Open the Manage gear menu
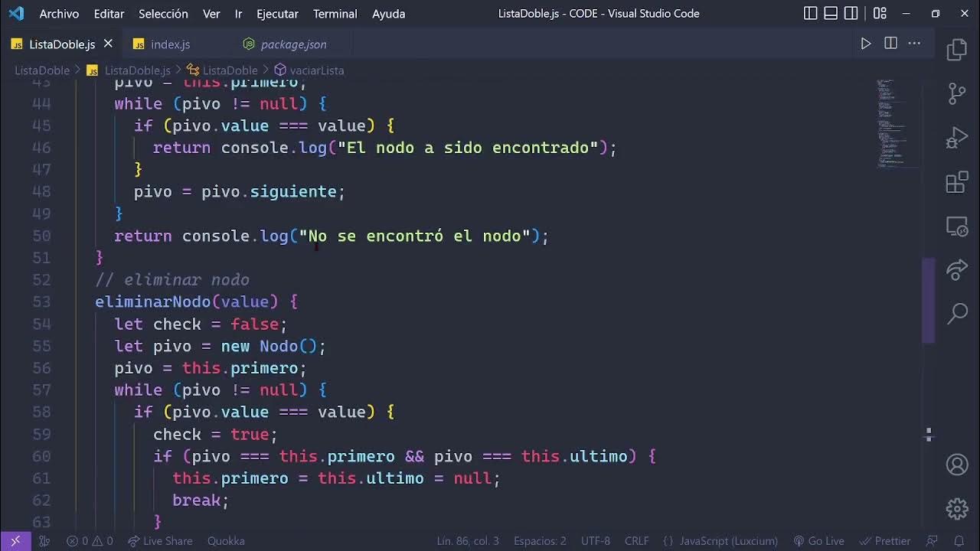Screen dimensions: 980x551 click(x=957, y=508)
